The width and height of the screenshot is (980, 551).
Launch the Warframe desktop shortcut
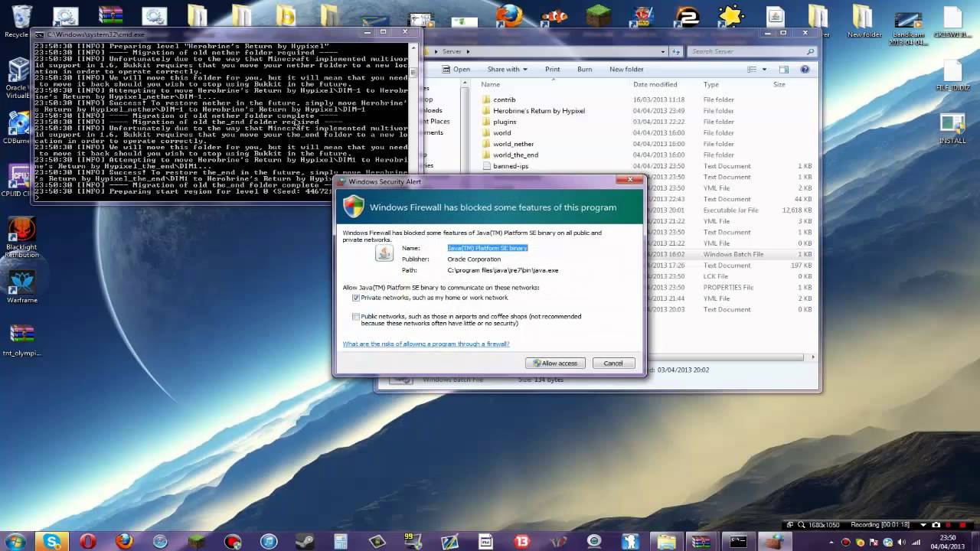pos(21,286)
